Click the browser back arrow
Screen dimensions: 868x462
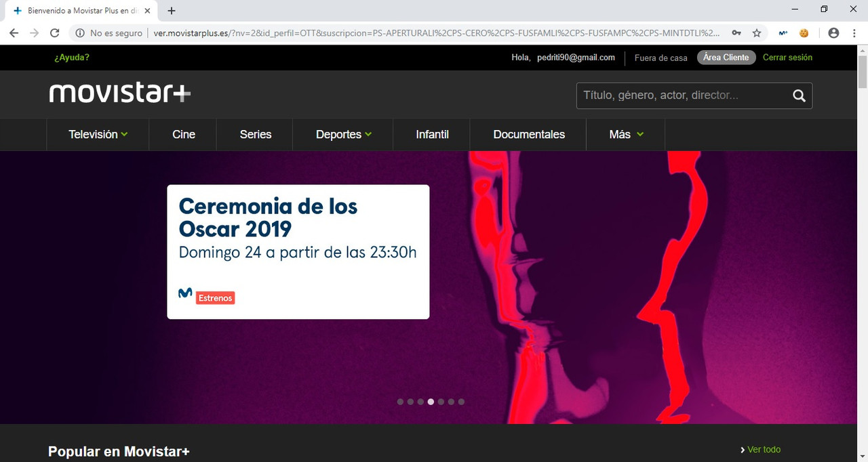(x=14, y=33)
